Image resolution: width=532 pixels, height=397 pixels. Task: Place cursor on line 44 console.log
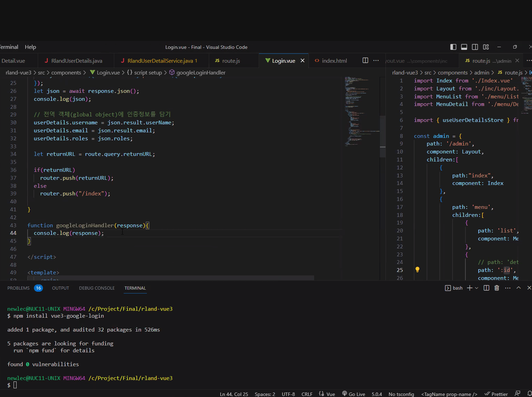[x=69, y=233]
